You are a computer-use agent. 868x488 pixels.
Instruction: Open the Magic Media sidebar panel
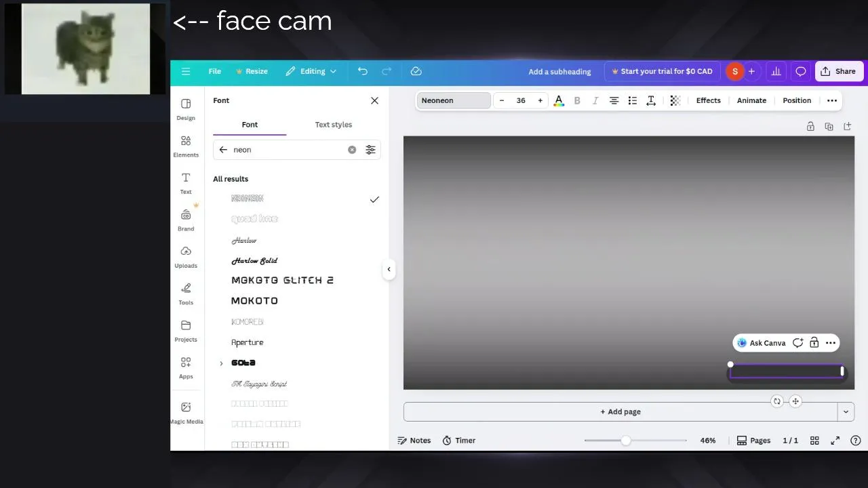(186, 412)
